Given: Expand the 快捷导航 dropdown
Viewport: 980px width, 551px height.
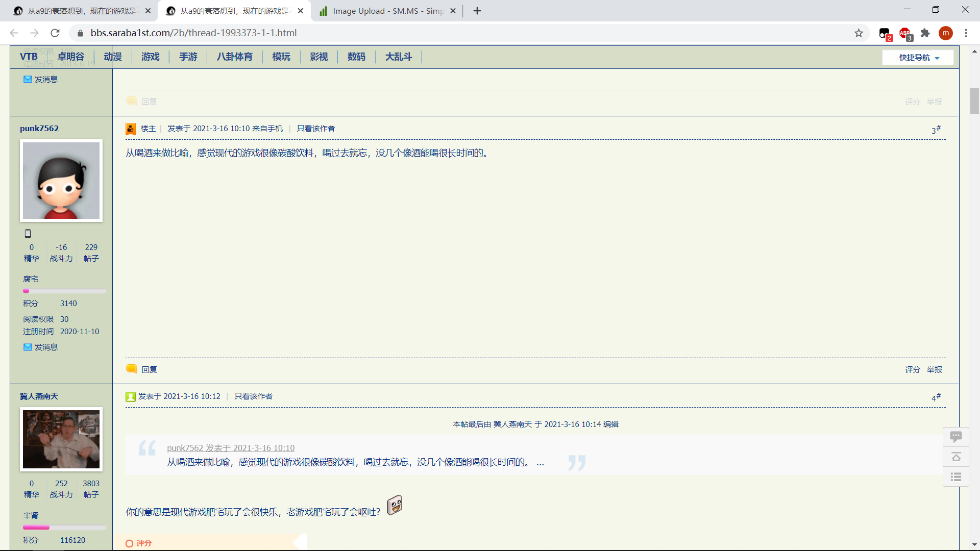Looking at the screenshot, I should coord(918,57).
